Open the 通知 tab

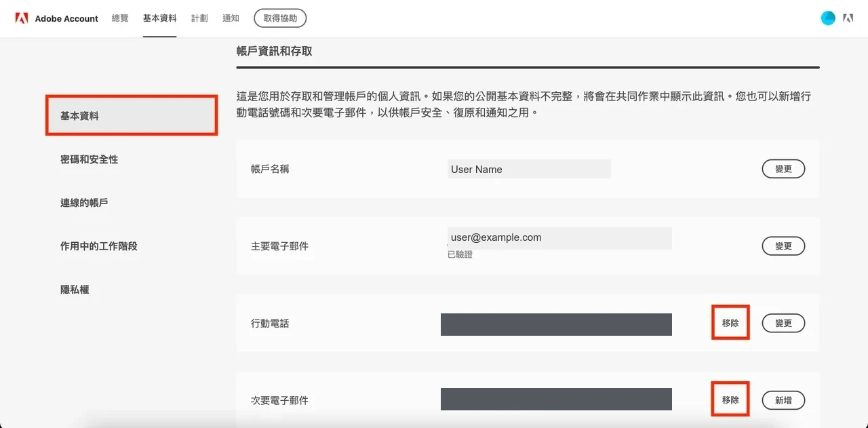coord(231,18)
